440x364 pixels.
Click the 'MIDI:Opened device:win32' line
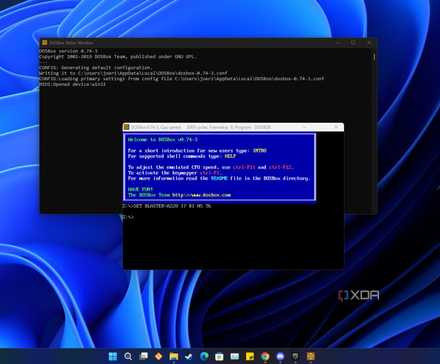click(x=73, y=84)
